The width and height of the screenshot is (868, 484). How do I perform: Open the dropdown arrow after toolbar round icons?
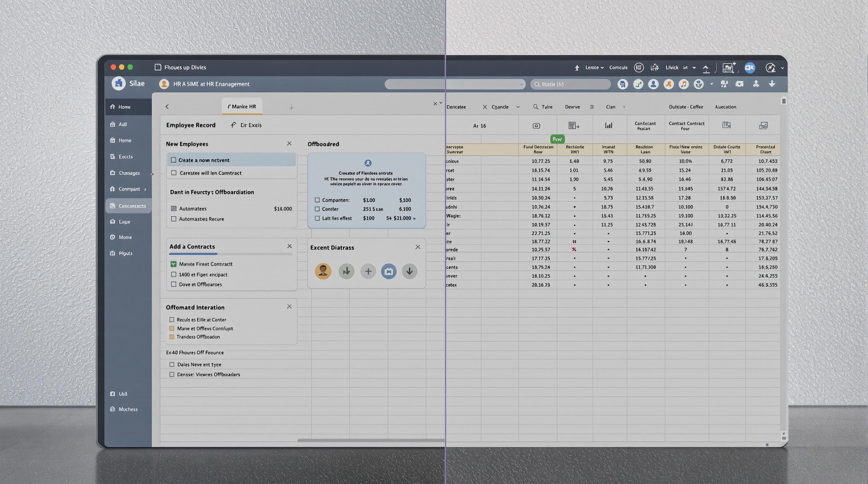tap(711, 84)
